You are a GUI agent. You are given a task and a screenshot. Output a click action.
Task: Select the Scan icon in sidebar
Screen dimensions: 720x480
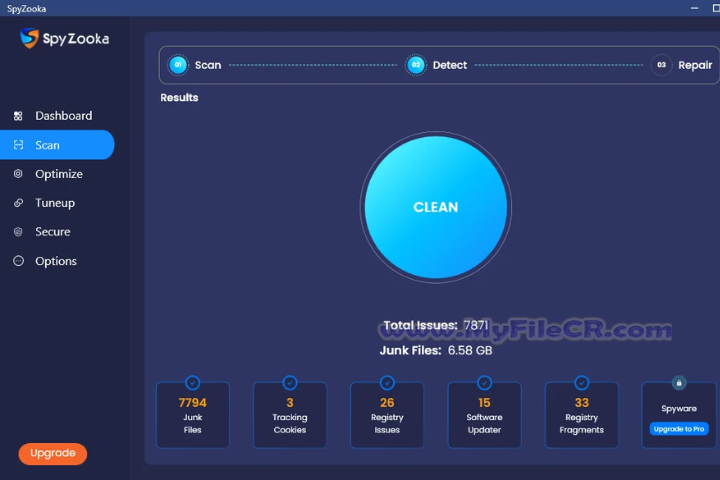18,145
